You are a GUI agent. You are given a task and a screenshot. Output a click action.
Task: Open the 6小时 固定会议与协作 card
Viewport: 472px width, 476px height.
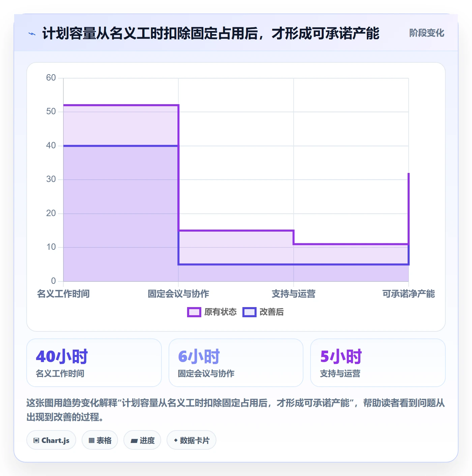[x=236, y=363]
